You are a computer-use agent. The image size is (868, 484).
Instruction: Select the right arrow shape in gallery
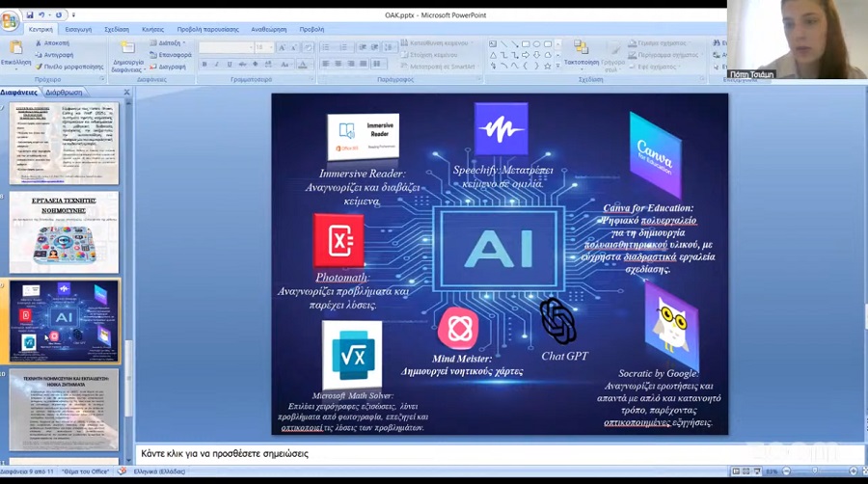pyautogui.click(x=526, y=55)
